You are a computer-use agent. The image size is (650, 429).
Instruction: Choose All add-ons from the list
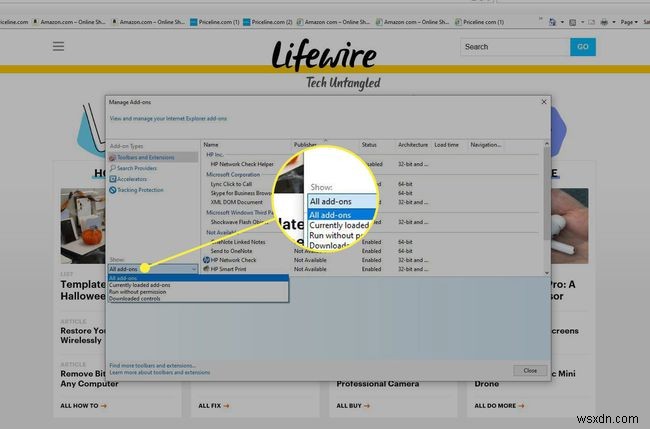(198, 278)
